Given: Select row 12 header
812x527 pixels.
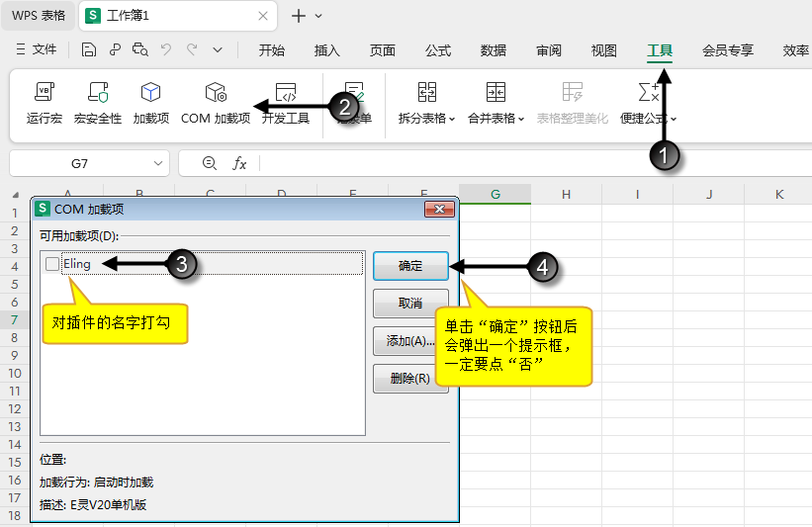Looking at the screenshot, I should [x=15, y=409].
